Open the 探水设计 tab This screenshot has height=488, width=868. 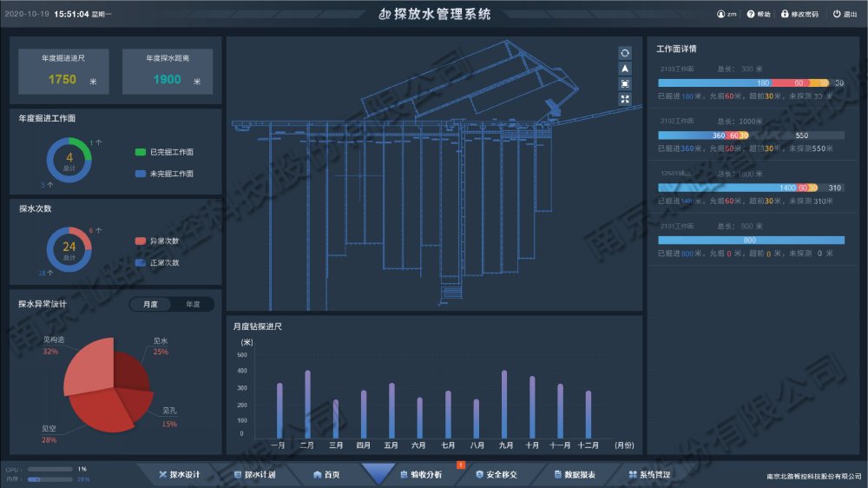[x=180, y=475]
